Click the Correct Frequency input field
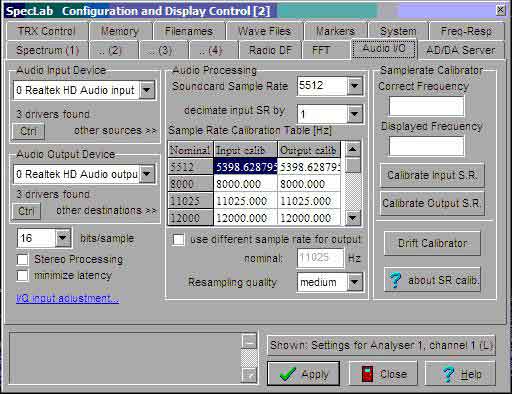512x394 pixels. pos(426,106)
